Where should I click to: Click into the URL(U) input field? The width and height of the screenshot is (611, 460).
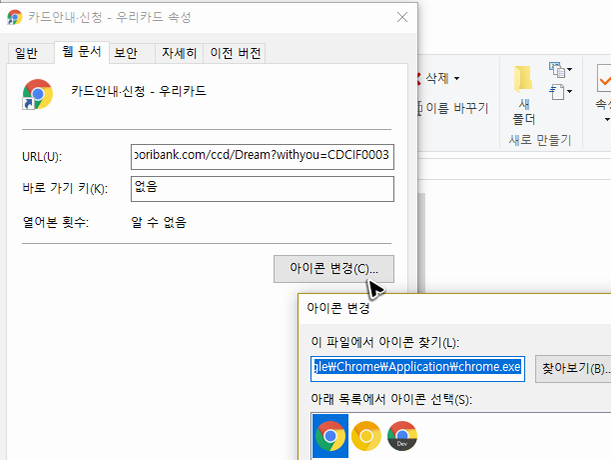(262, 157)
